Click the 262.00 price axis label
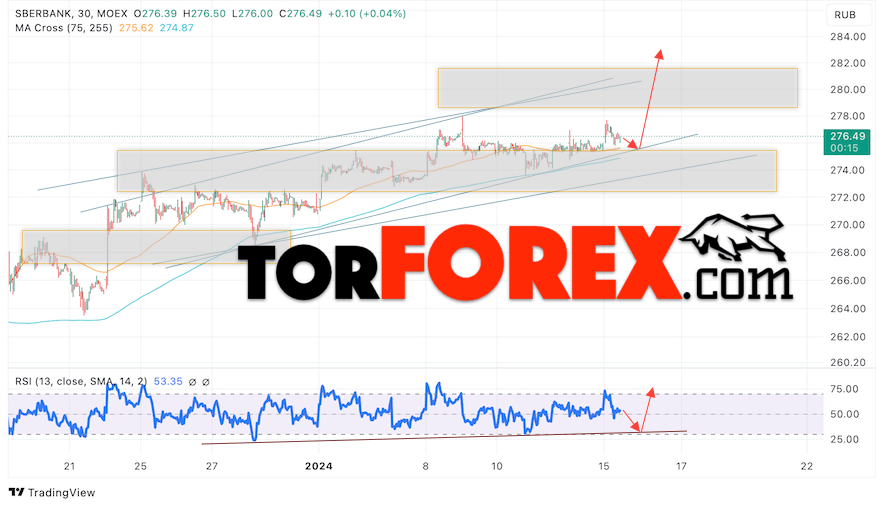884x507 pixels. coord(847,337)
